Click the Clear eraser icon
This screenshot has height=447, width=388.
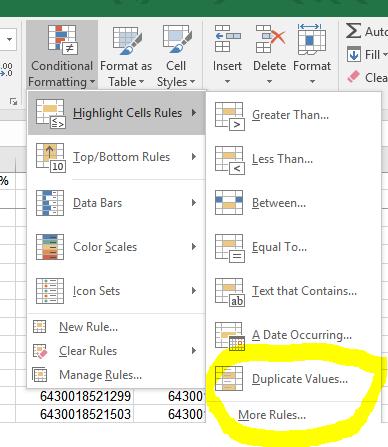(353, 77)
